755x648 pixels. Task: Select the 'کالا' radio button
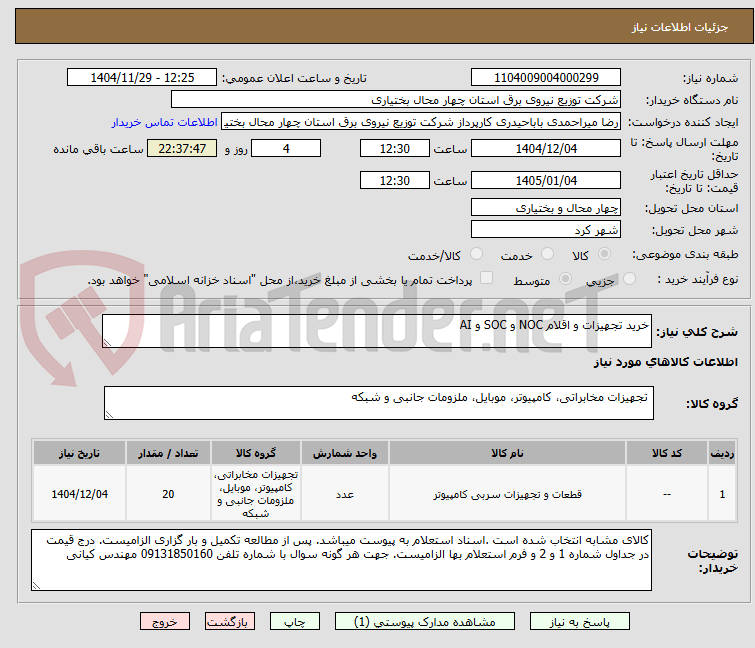coord(604,254)
